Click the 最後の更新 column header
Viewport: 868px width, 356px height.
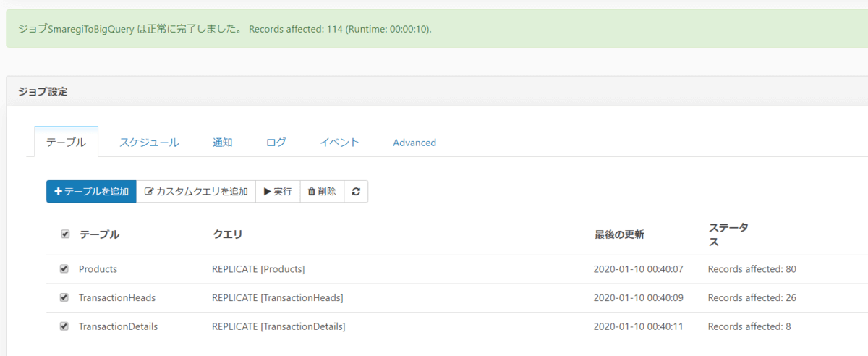(x=618, y=234)
